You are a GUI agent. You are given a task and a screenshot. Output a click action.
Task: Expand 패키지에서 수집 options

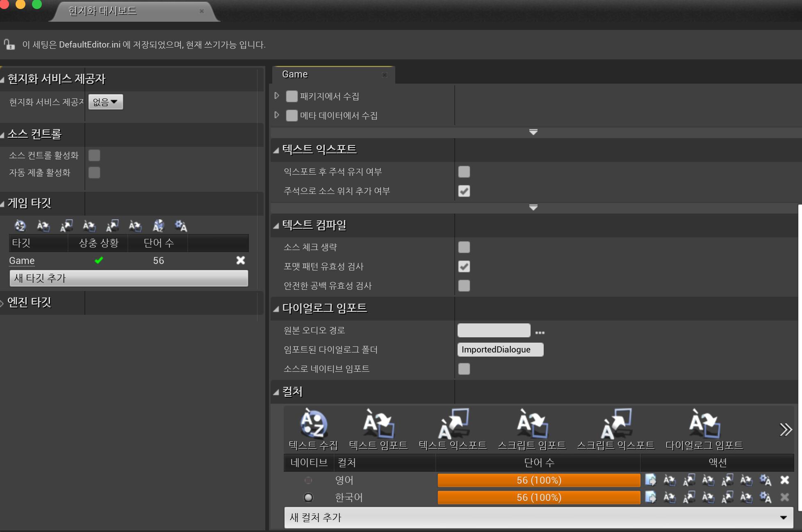pos(277,96)
